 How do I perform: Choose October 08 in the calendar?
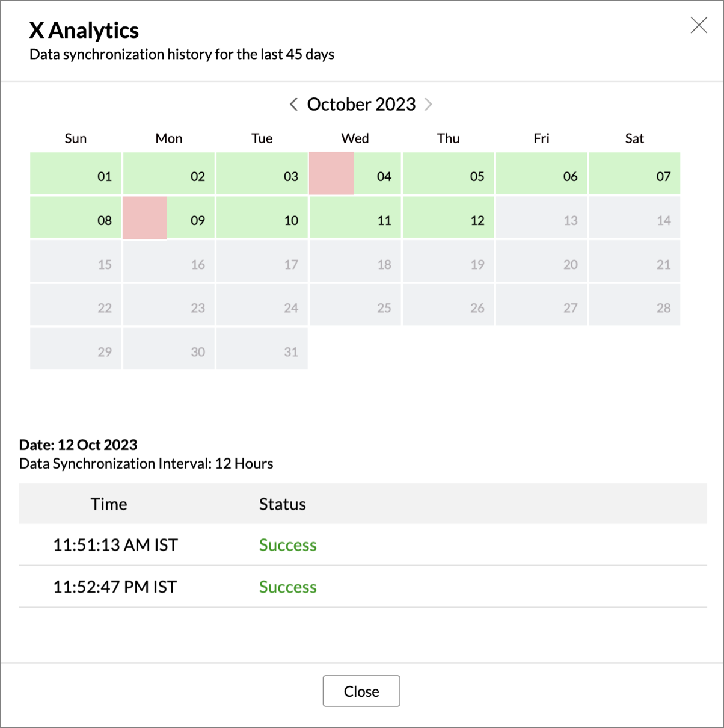(x=76, y=217)
